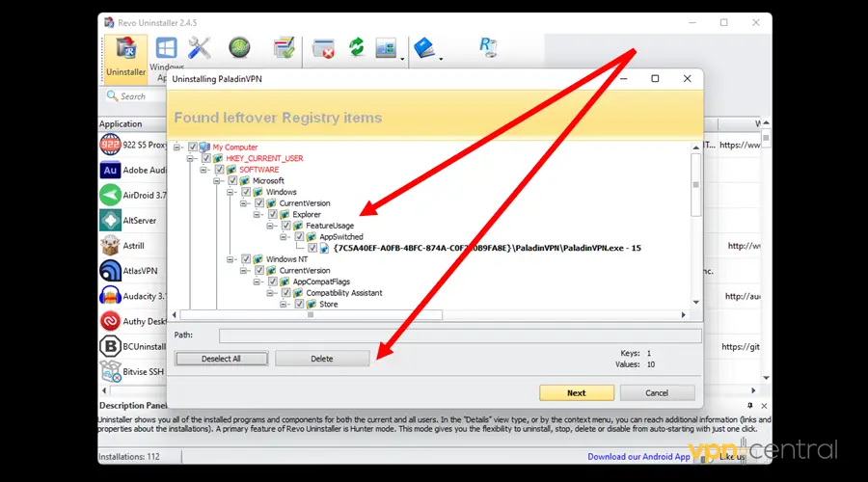Click the registry tree vertical scrollbar thumb
This screenshot has height=482, width=868.
point(695,185)
